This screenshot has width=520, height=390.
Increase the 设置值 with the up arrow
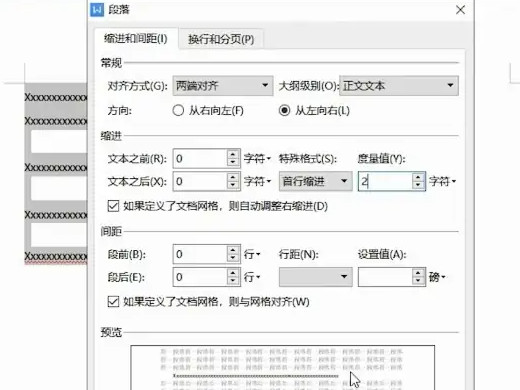click(x=418, y=273)
